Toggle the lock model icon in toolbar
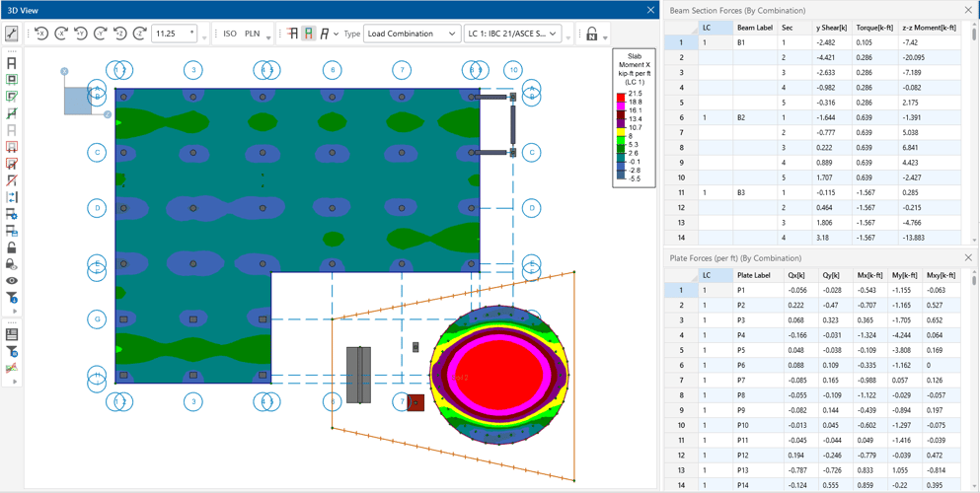This screenshot has width=980, height=493. point(592,34)
